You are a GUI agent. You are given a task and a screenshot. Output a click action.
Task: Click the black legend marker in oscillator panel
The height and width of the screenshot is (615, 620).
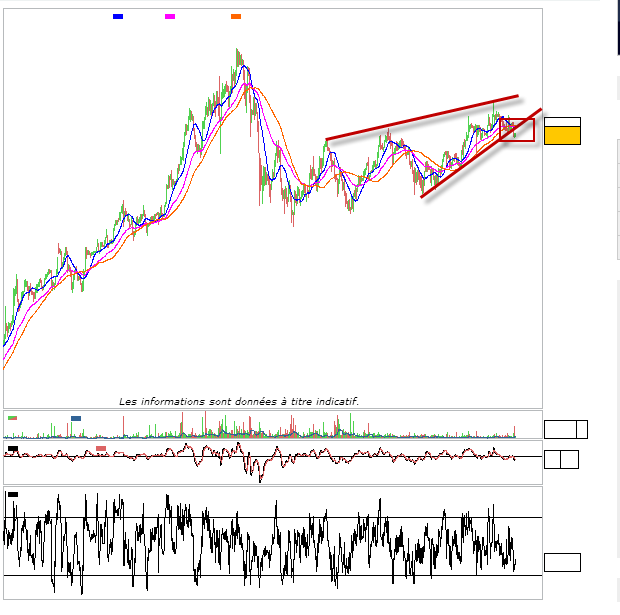(x=12, y=449)
